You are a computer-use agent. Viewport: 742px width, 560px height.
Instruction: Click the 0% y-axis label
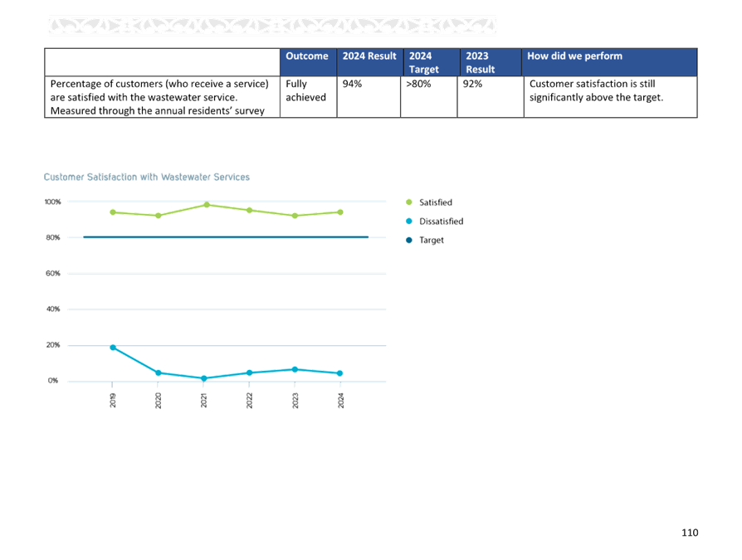(x=53, y=380)
